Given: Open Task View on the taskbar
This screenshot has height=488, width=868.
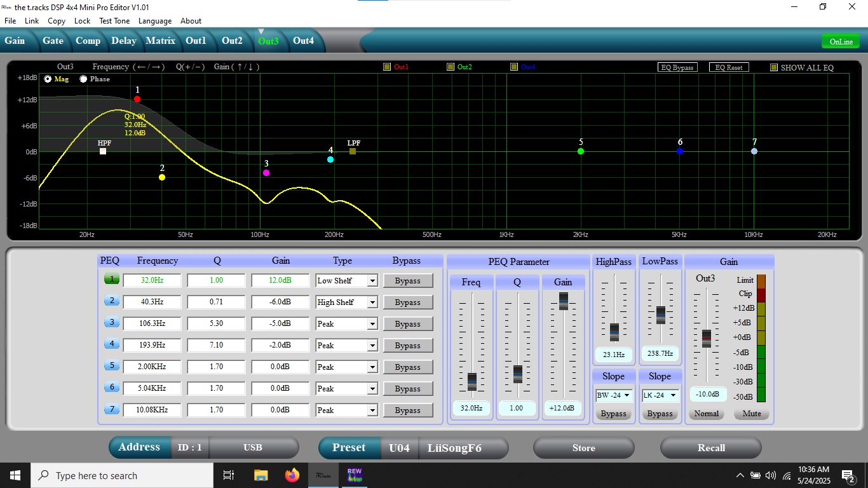Looking at the screenshot, I should (229, 475).
